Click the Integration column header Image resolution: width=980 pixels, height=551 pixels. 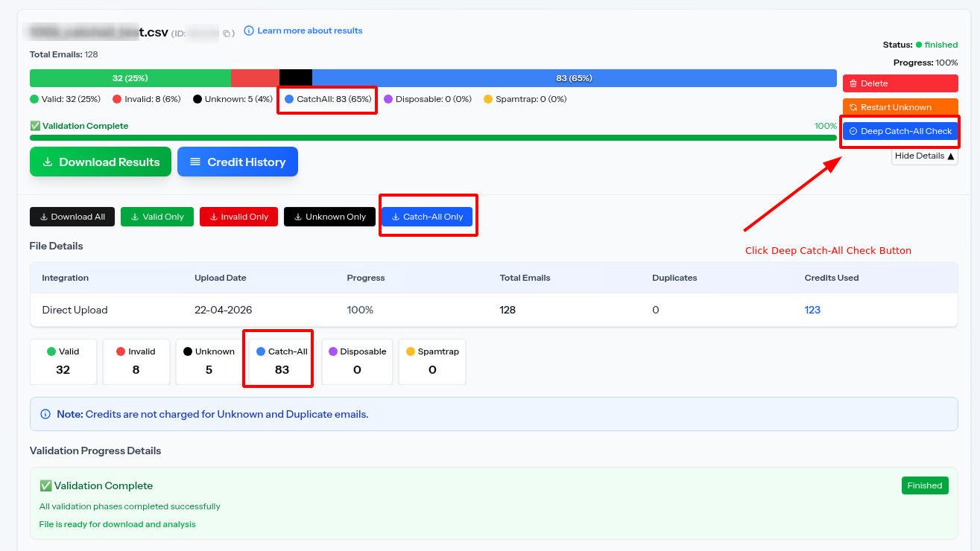pyautogui.click(x=65, y=278)
